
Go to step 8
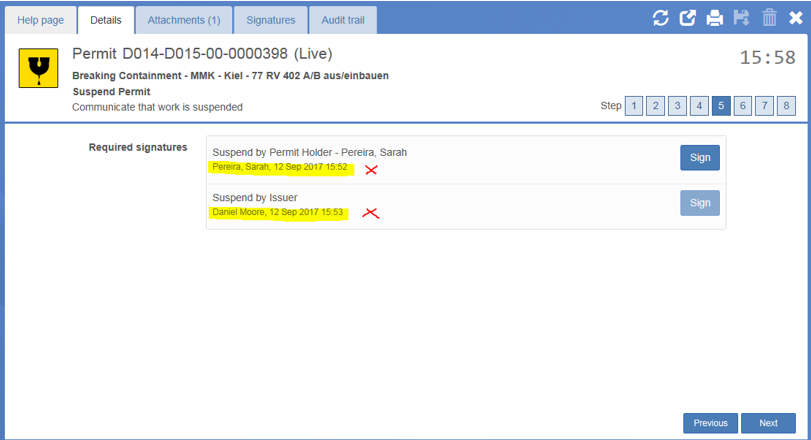click(786, 106)
